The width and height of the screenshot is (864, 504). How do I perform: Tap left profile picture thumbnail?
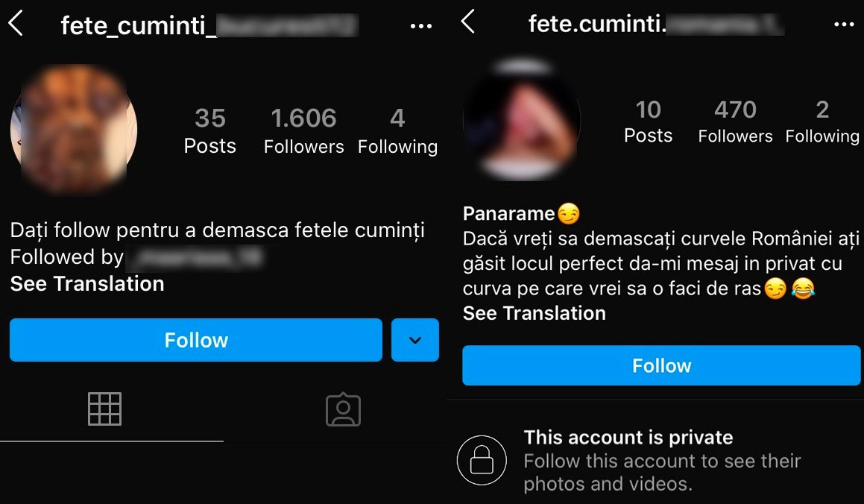click(74, 128)
